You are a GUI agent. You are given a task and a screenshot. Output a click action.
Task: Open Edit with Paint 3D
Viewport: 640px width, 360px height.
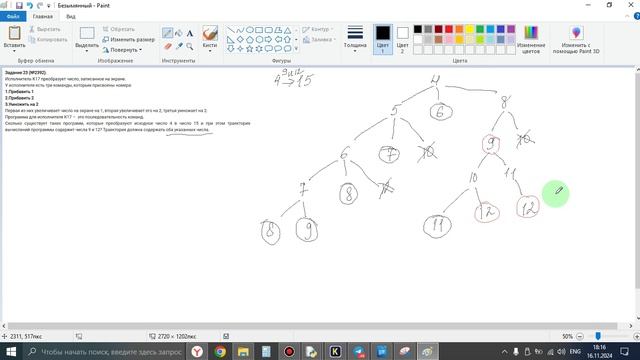point(576,40)
